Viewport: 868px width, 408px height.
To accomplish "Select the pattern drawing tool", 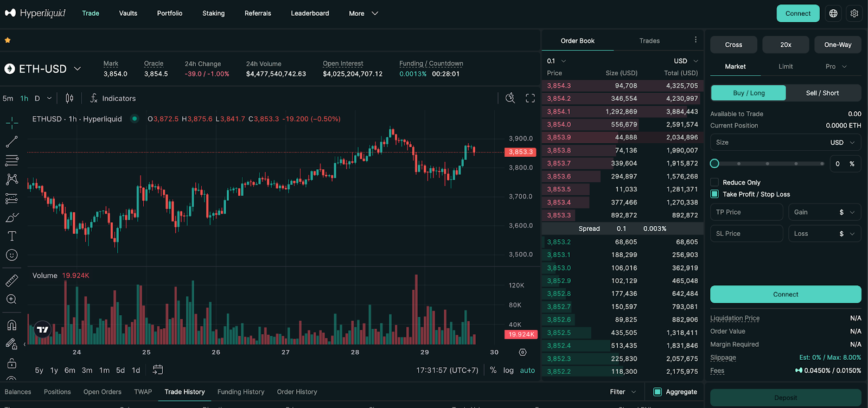I will (x=12, y=179).
